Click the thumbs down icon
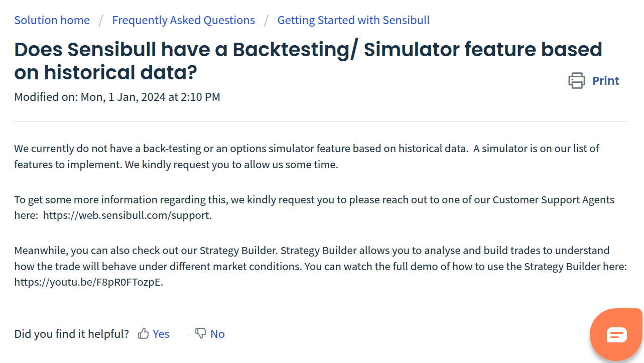 tap(200, 333)
